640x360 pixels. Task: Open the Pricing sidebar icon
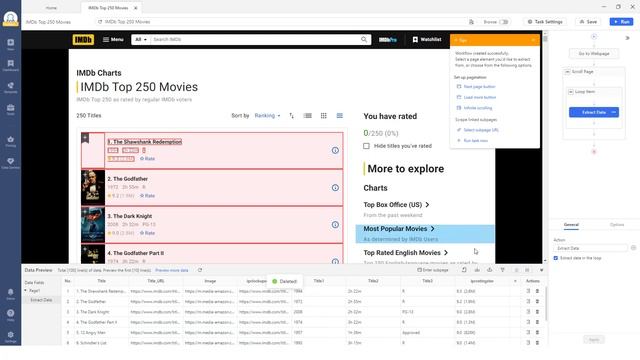point(11,141)
